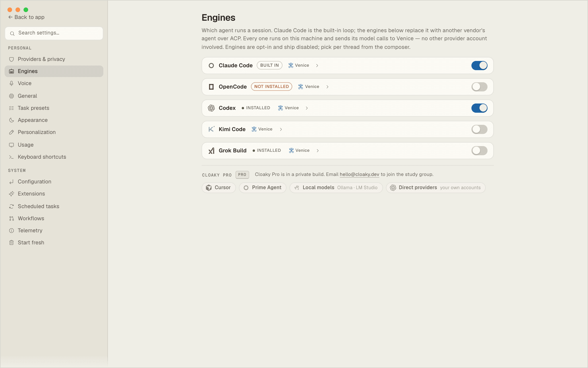
Task: Click the OpenCode engine logo icon
Action: coord(211,87)
